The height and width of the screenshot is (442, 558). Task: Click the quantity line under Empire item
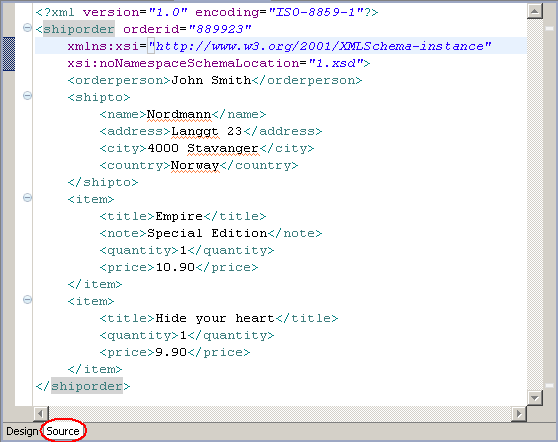point(187,251)
